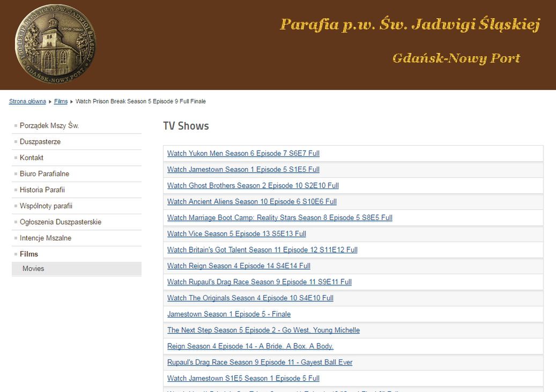
Task: Open Watch Yukon Men Season 6 link
Action: pyautogui.click(x=243, y=153)
